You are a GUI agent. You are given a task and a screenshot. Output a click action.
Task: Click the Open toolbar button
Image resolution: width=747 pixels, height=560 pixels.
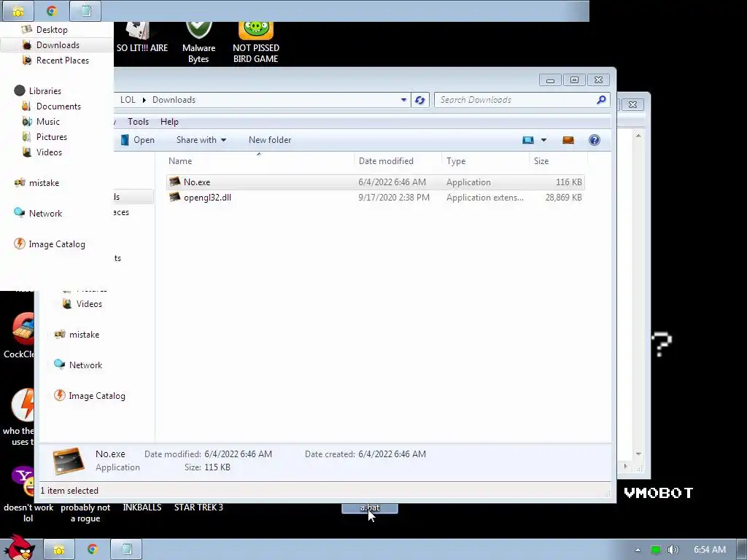point(137,140)
